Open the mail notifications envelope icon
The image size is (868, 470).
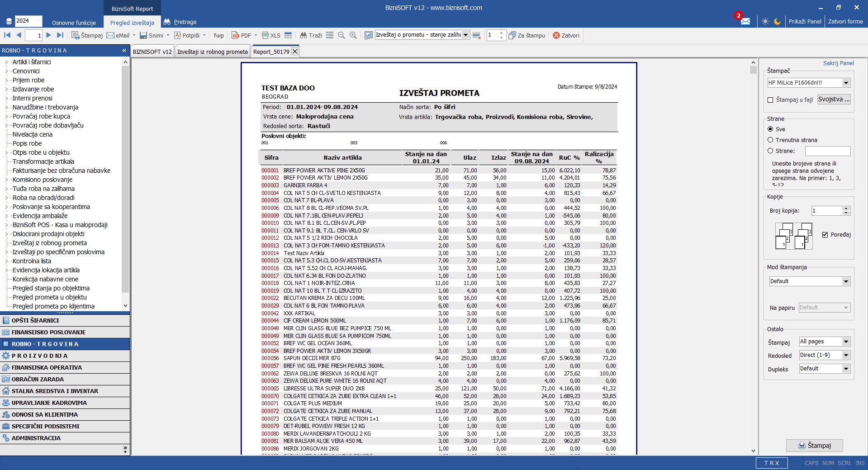tap(745, 21)
